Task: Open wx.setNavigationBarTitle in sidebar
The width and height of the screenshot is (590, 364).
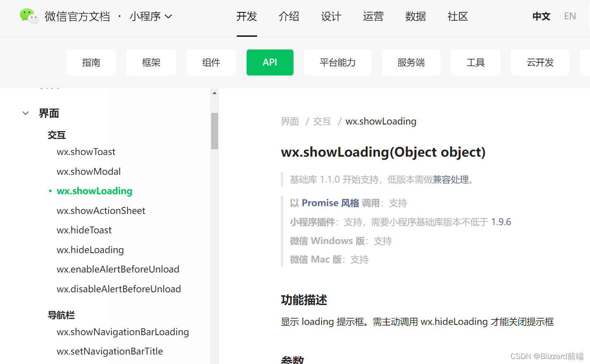Action: [x=110, y=351]
